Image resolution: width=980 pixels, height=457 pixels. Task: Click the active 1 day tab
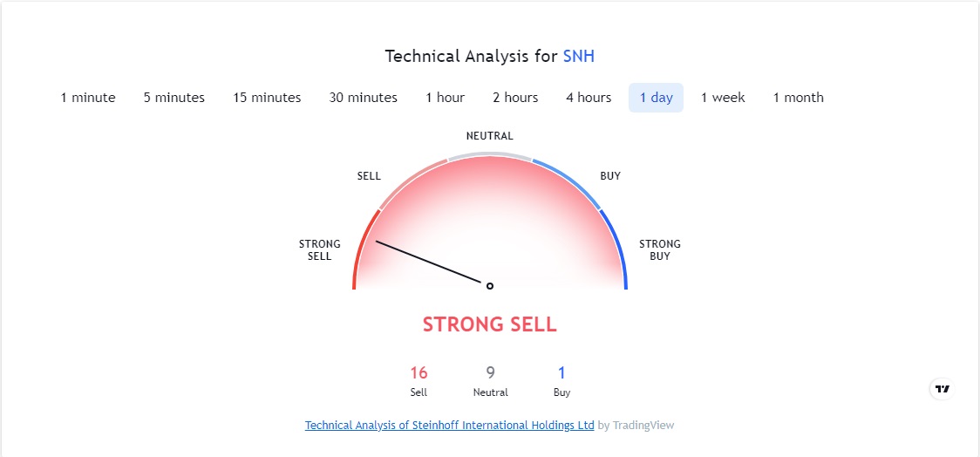click(x=657, y=98)
